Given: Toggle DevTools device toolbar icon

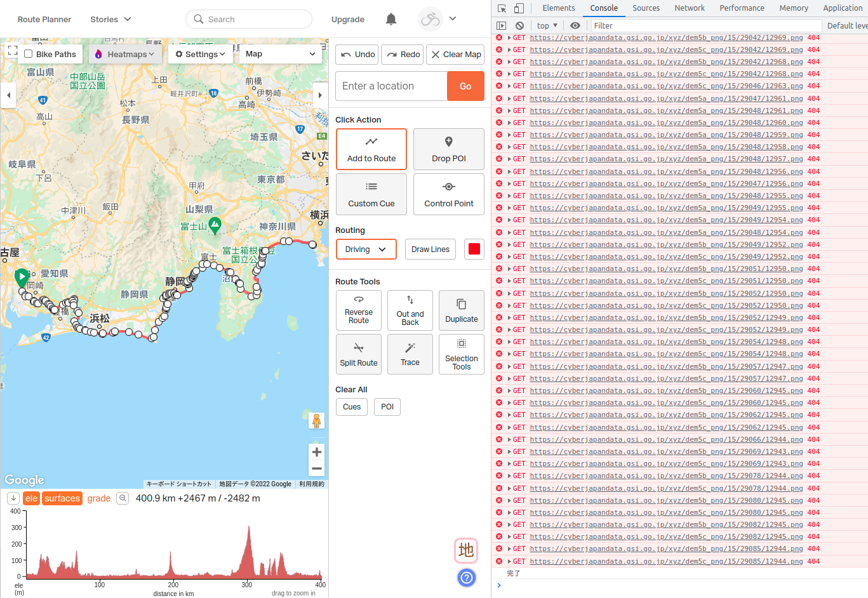Looking at the screenshot, I should pyautogui.click(x=519, y=8).
